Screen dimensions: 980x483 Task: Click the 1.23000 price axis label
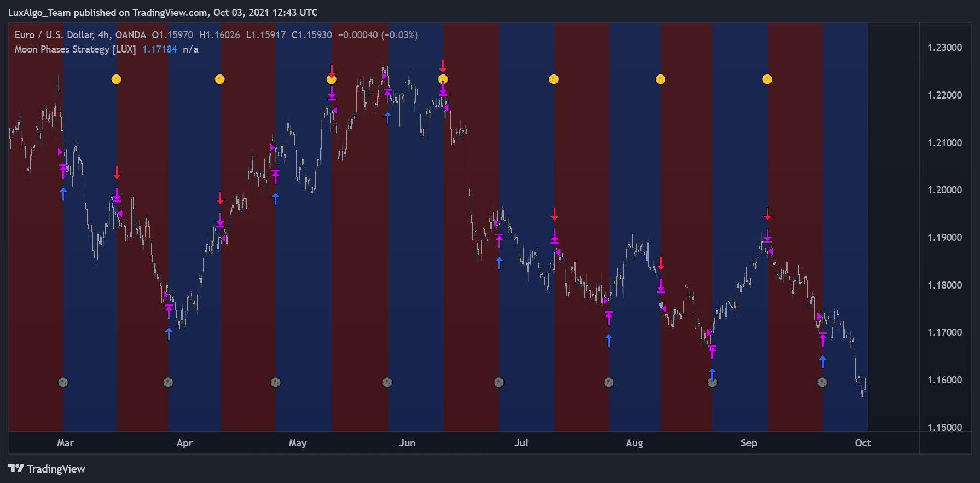944,48
